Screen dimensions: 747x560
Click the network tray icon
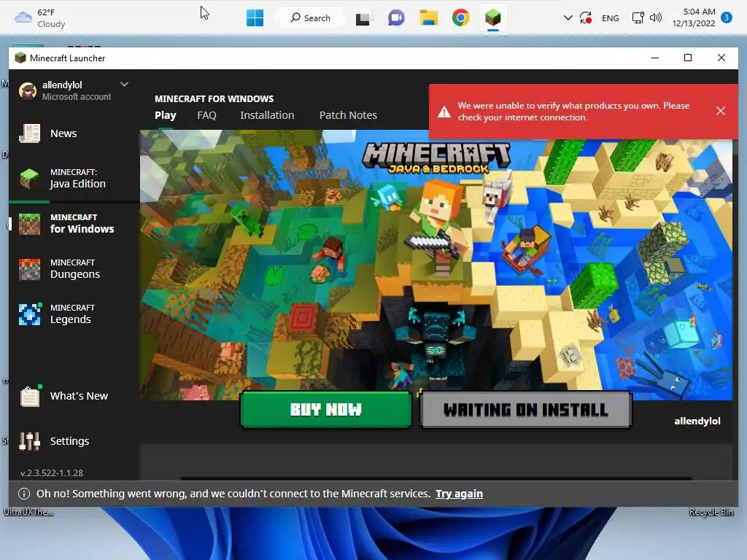coord(638,18)
